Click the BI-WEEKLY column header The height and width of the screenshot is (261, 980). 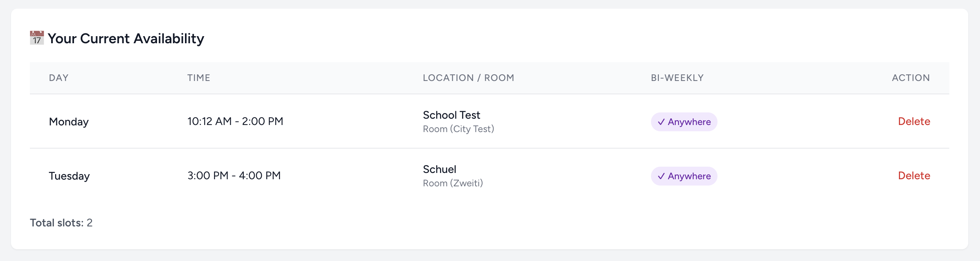click(677, 78)
